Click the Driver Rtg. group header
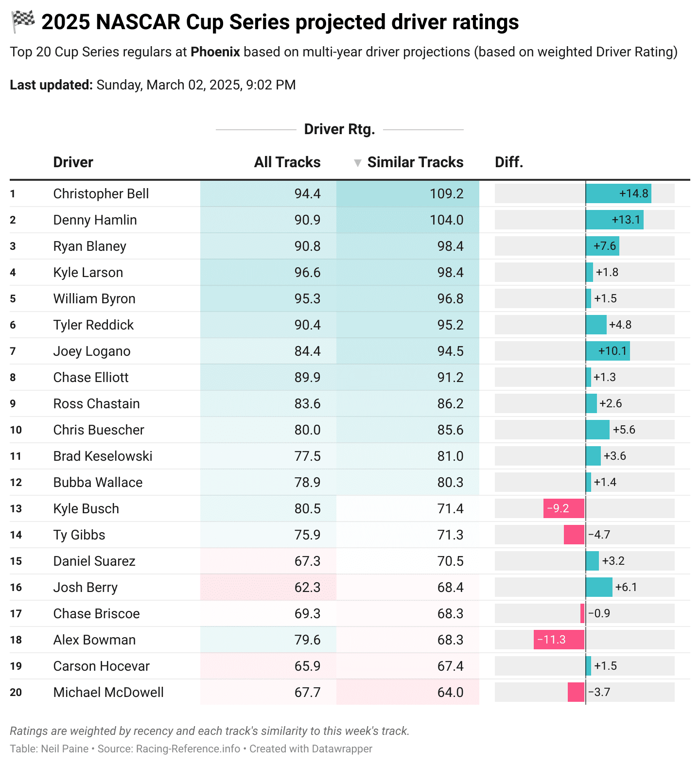700x765 pixels. click(339, 129)
